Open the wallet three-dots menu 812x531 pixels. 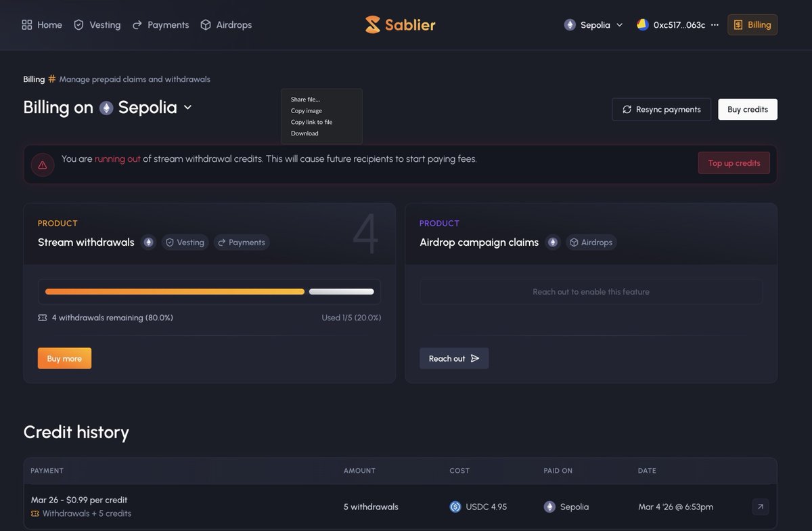tap(715, 25)
